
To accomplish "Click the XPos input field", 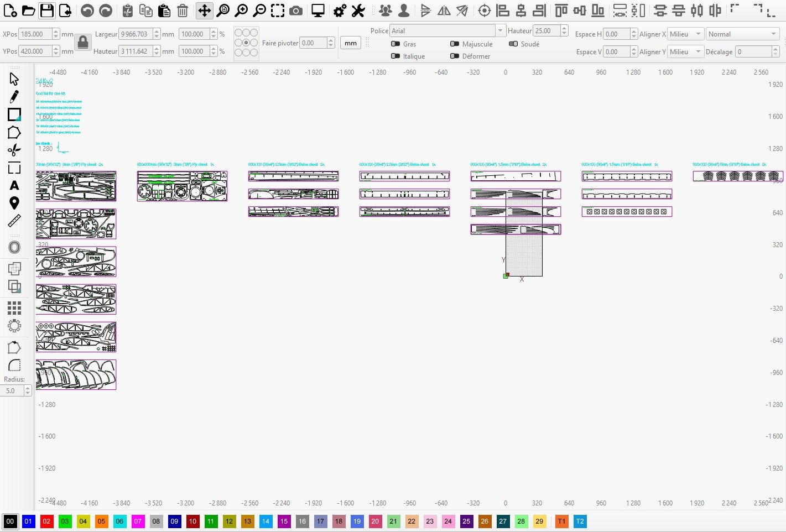I will [35, 34].
